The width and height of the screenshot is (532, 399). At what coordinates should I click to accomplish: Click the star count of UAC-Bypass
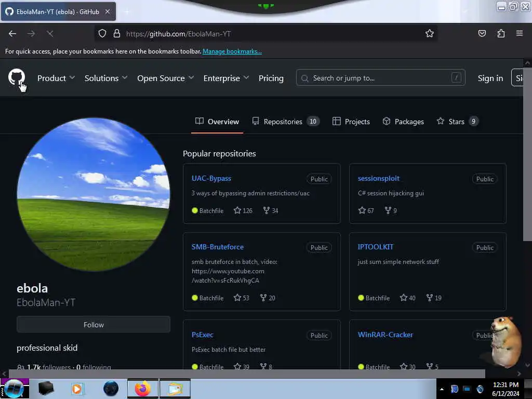[243, 211]
